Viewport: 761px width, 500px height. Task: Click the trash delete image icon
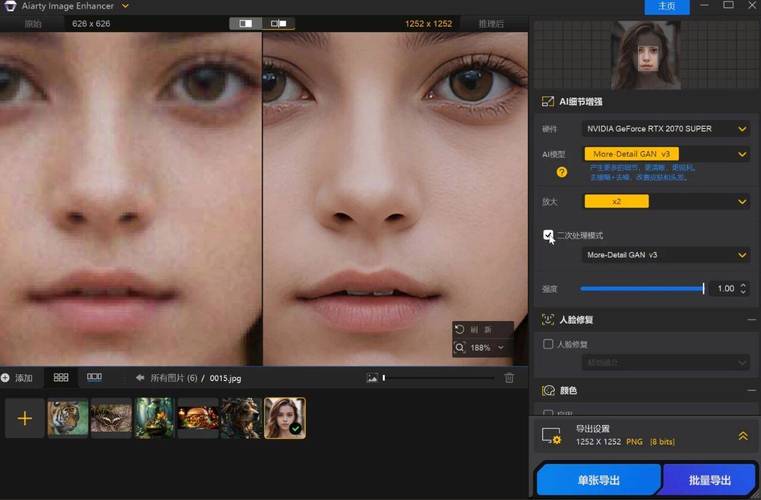509,378
